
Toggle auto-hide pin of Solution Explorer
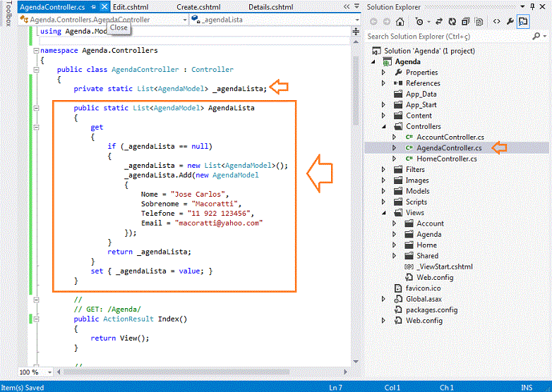coord(532,6)
